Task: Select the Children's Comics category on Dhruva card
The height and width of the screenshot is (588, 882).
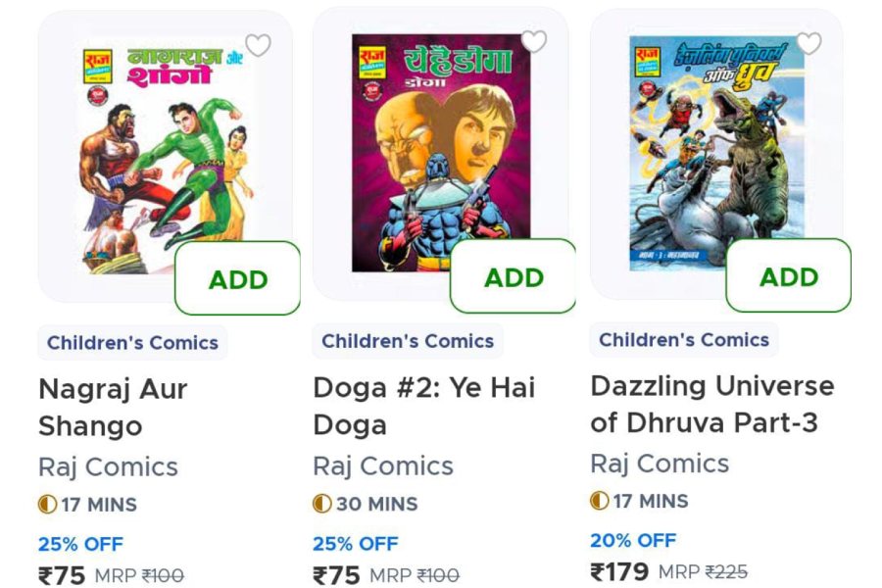Action: 683,339
